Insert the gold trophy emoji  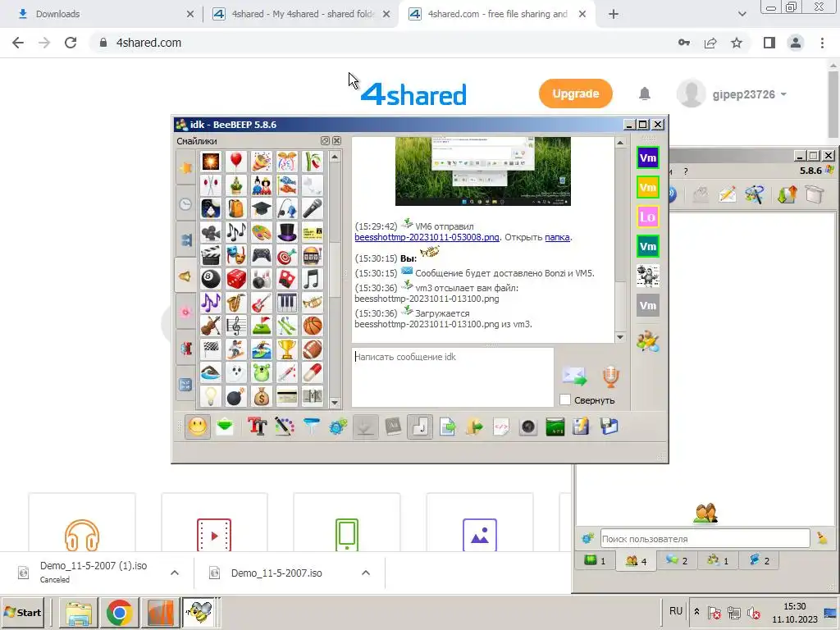[x=286, y=349]
